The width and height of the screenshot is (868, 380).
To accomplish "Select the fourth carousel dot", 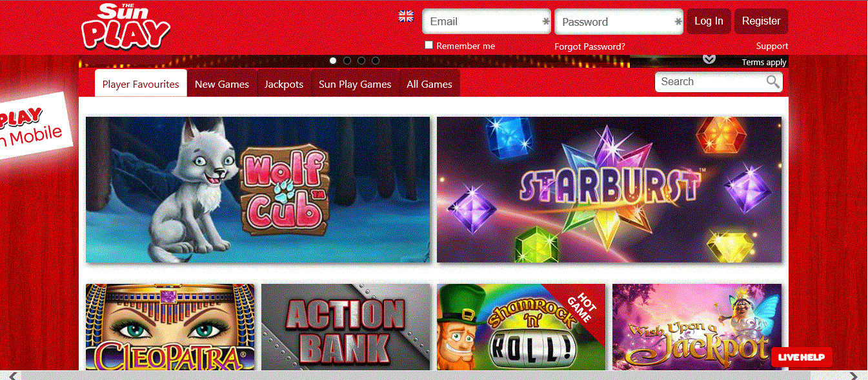I will (x=376, y=61).
